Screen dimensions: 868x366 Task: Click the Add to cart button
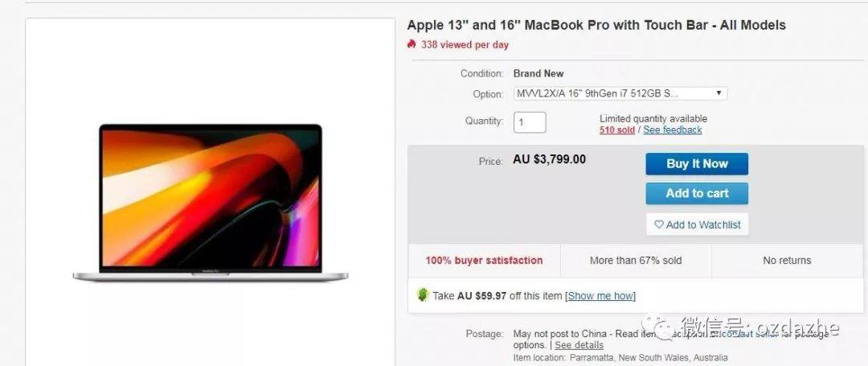pos(697,194)
